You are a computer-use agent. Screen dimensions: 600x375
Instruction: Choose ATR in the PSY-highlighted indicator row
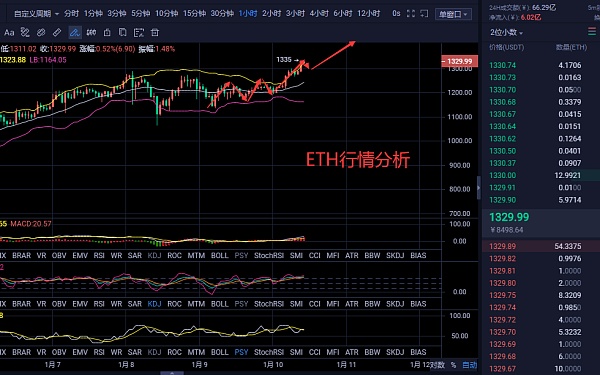352,352
